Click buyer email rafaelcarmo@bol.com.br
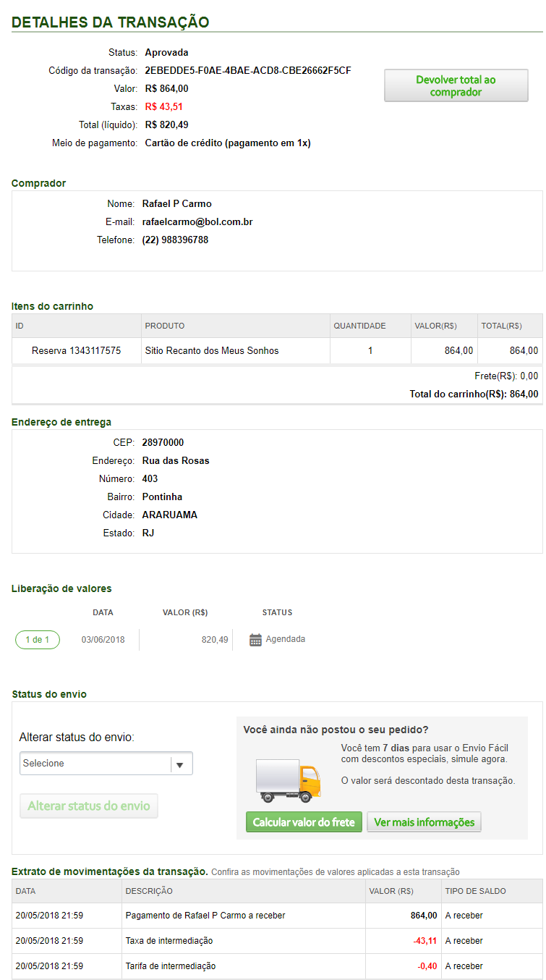Image resolution: width=546 pixels, height=980 pixels. coord(197,221)
